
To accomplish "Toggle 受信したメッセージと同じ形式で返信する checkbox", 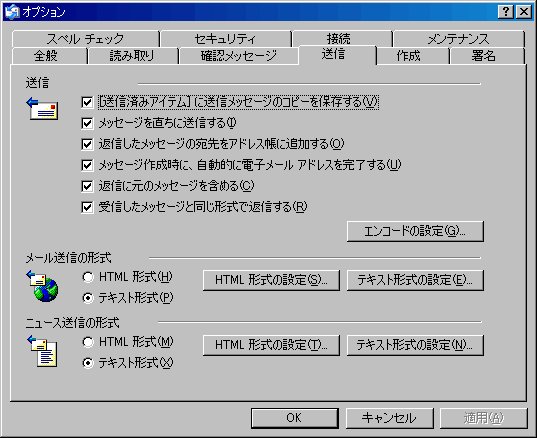I will click(87, 207).
